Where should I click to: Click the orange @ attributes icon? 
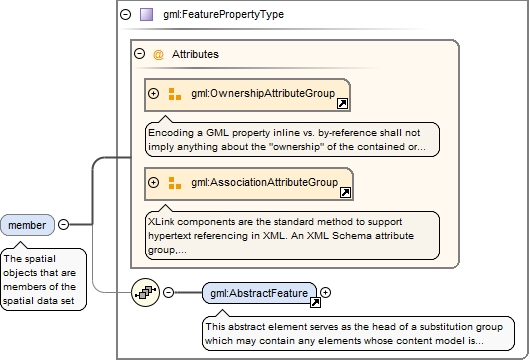[x=158, y=54]
